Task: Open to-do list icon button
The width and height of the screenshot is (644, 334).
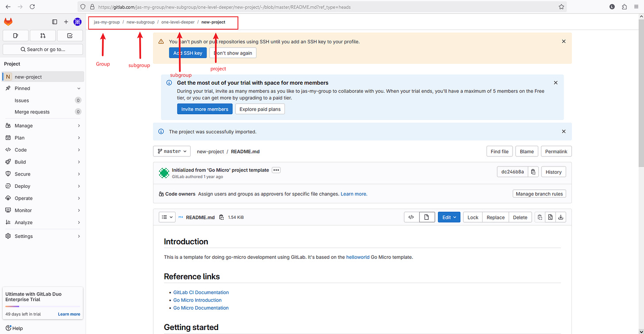Action: pyautogui.click(x=70, y=35)
